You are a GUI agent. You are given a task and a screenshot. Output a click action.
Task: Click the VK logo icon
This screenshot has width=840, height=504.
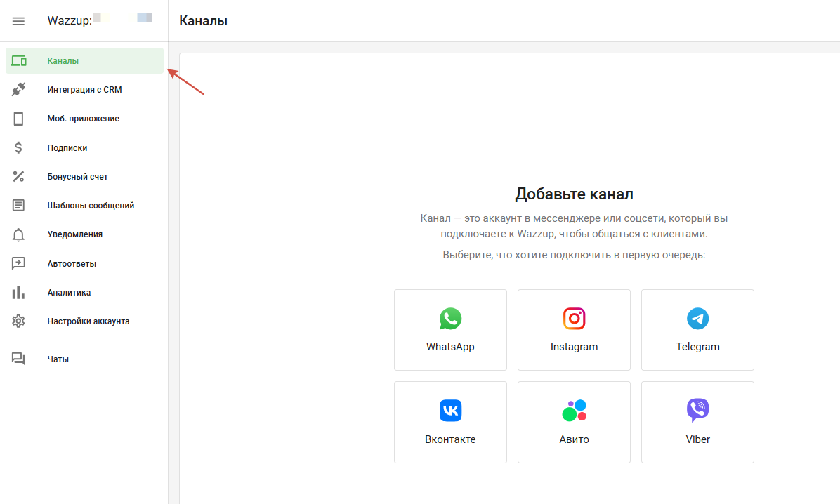pos(450,411)
